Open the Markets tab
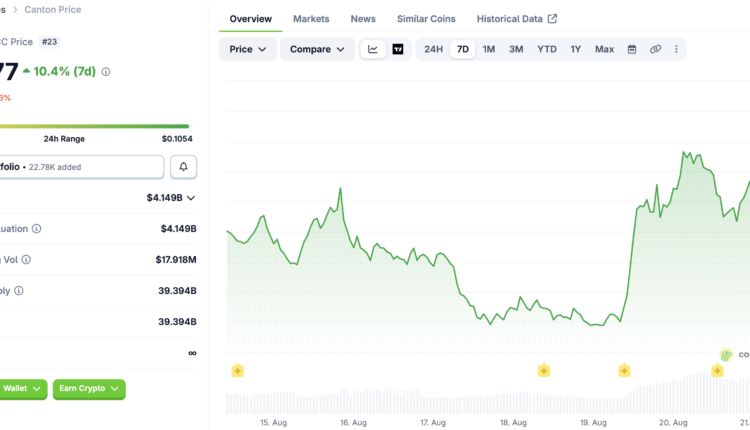This screenshot has width=750, height=430. coord(311,19)
